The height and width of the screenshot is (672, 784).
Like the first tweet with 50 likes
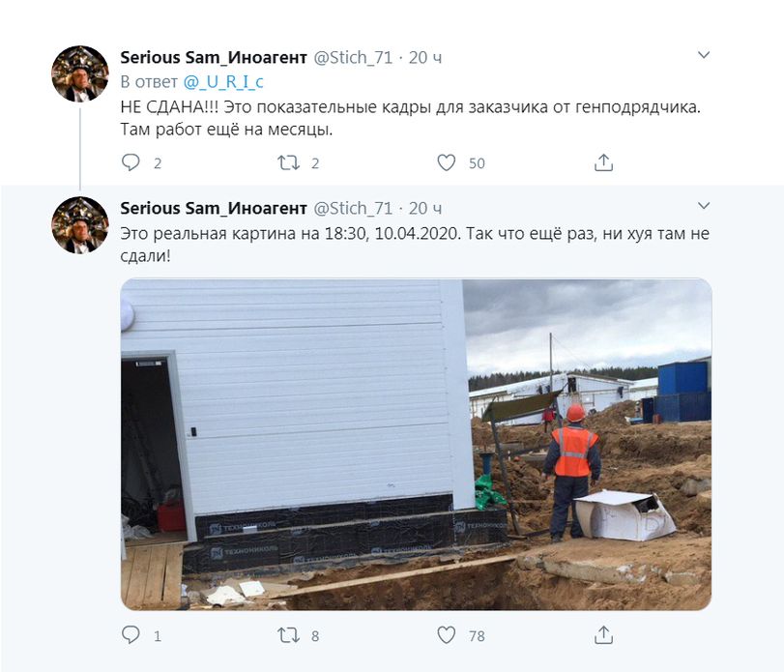446,162
